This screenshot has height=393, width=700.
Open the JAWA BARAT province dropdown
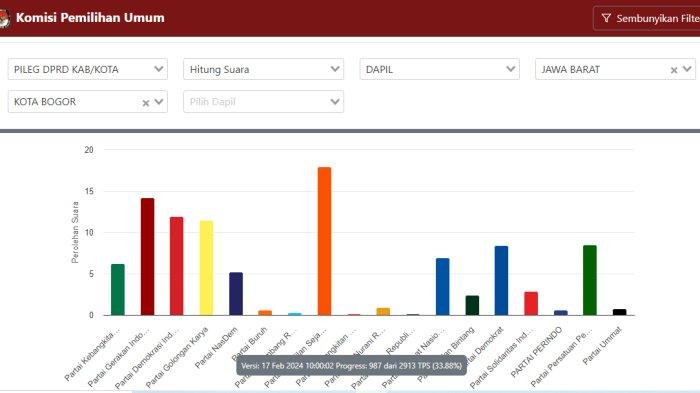coord(615,69)
